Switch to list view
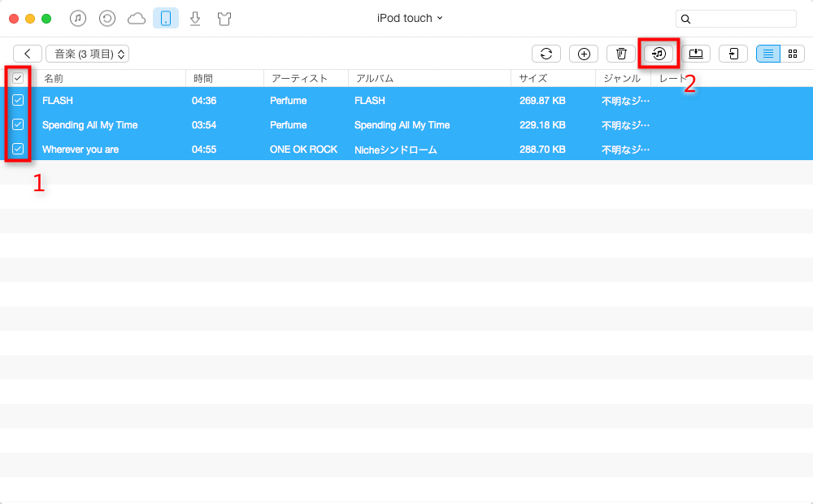Viewport: 813px width, 504px height. (x=768, y=54)
